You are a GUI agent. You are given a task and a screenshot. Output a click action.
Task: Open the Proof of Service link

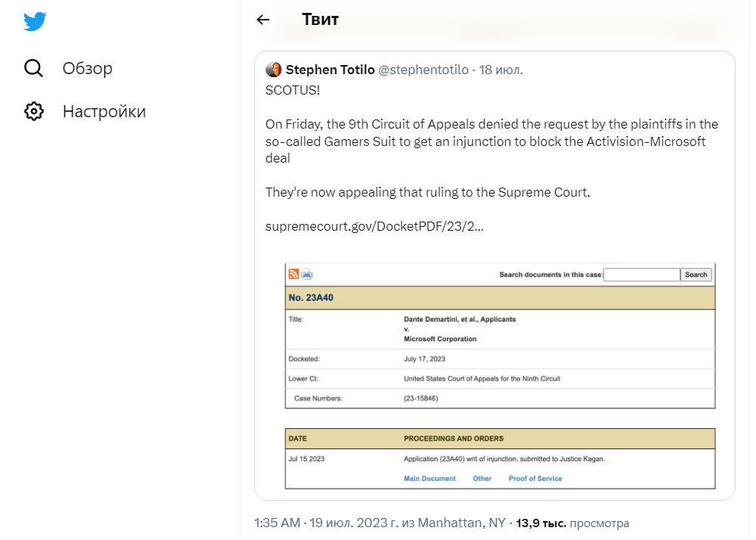(x=535, y=479)
